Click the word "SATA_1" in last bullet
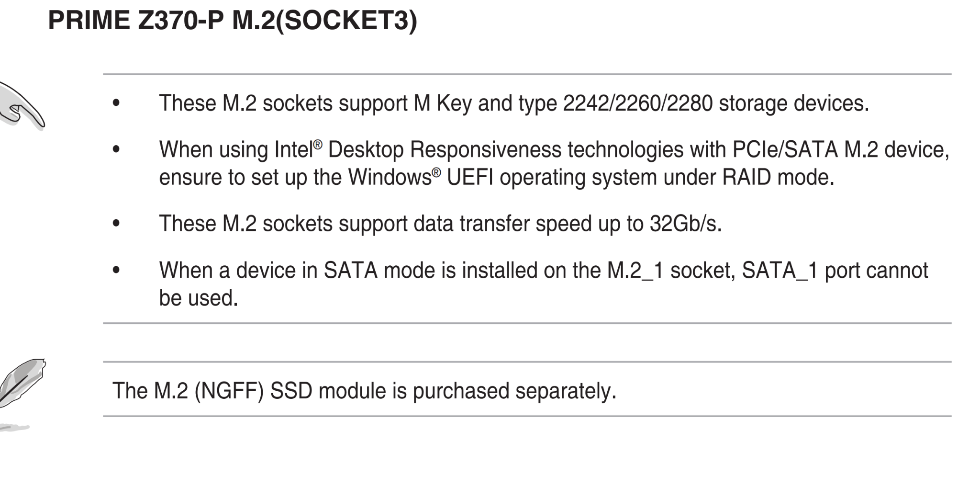 [x=780, y=271]
